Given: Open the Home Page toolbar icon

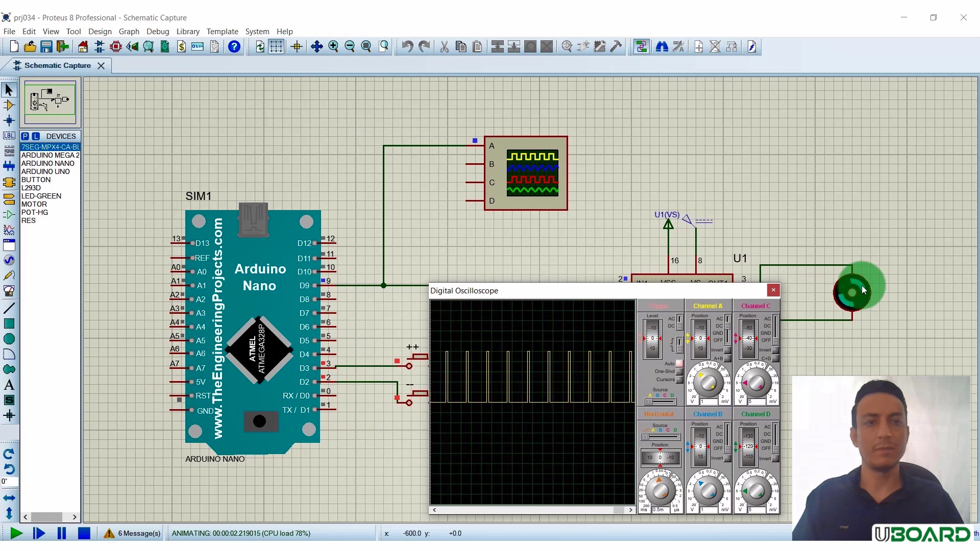Looking at the screenshot, I should tap(83, 47).
